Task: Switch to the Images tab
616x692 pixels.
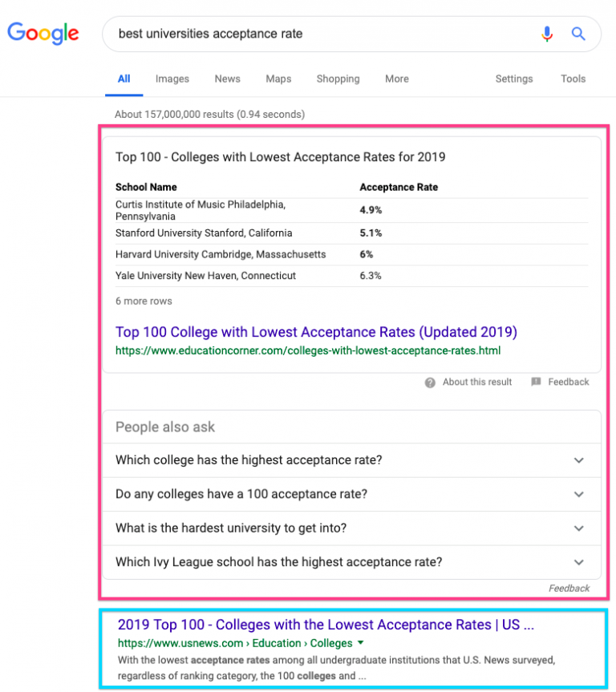Action: [x=172, y=79]
